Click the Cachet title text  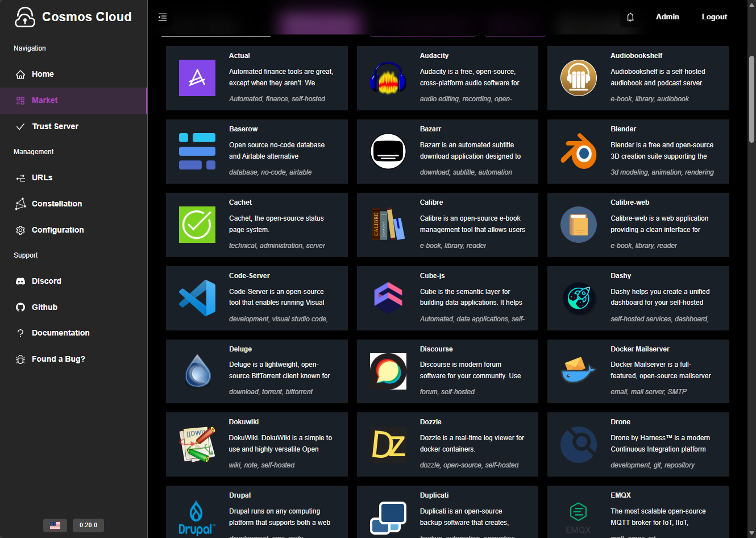pyautogui.click(x=240, y=202)
